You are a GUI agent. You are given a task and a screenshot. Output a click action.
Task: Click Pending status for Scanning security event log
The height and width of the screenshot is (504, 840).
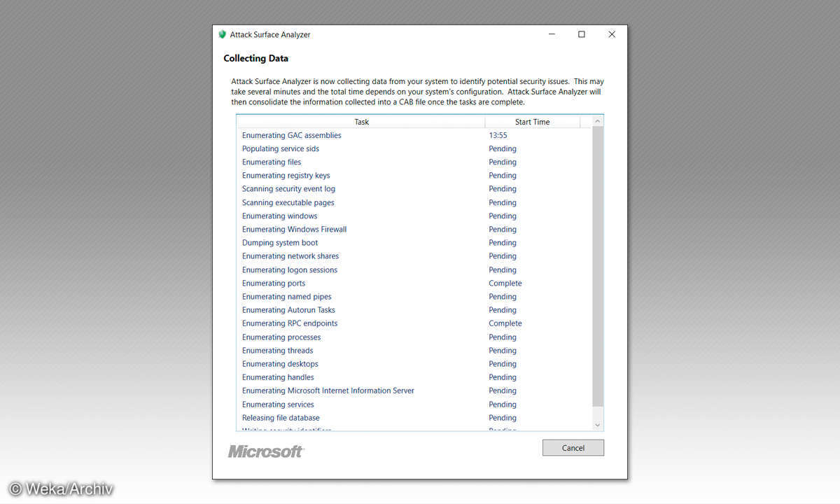point(503,189)
